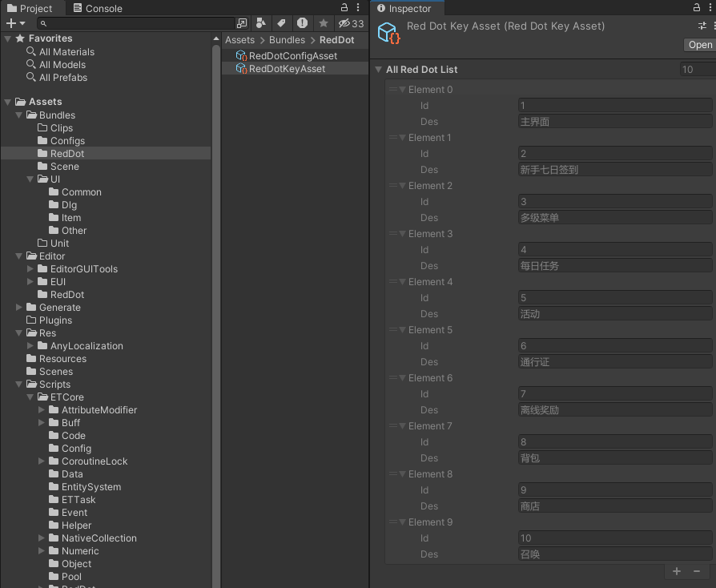Open the create asset plus dropdown

point(16,23)
